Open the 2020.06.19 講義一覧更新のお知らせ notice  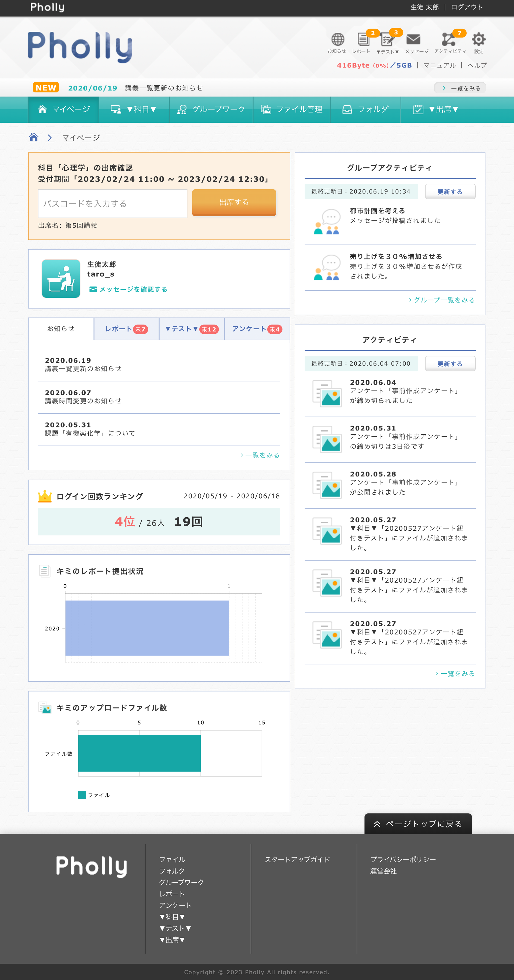coord(159,364)
